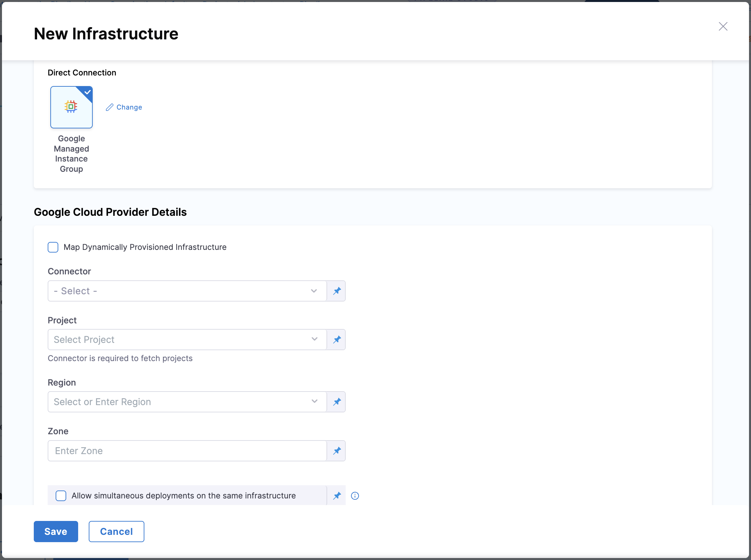Viewport: 751px width, 560px height.
Task: Click the Change link text
Action: coord(129,107)
